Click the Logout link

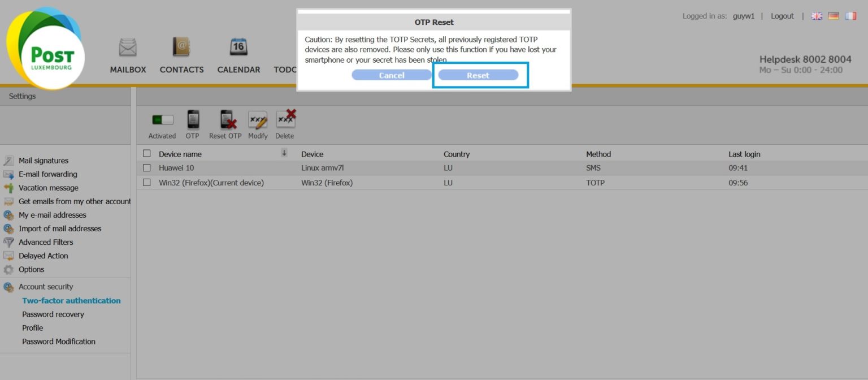click(782, 16)
